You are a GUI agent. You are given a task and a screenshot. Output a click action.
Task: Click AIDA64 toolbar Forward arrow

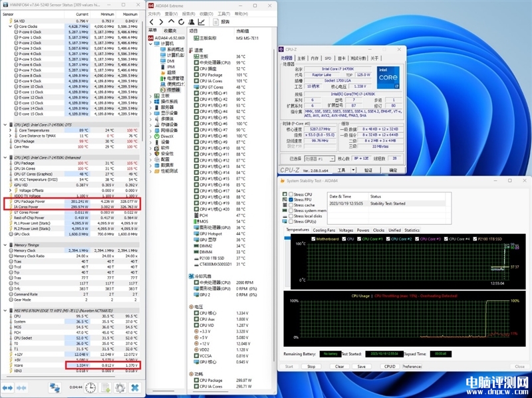pos(161,22)
